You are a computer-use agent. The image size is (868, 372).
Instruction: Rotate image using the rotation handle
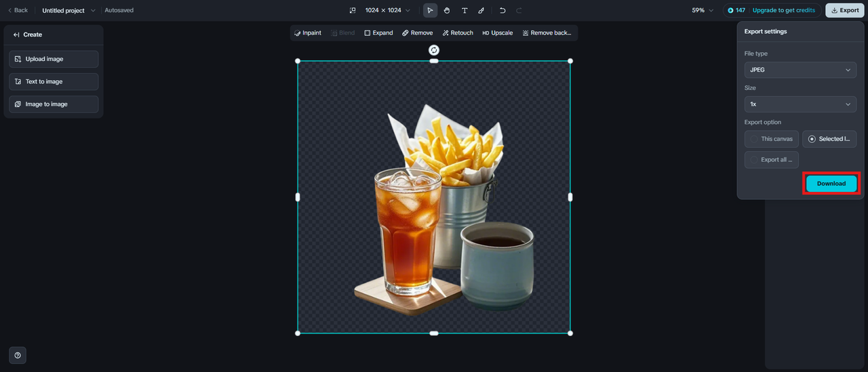click(434, 50)
